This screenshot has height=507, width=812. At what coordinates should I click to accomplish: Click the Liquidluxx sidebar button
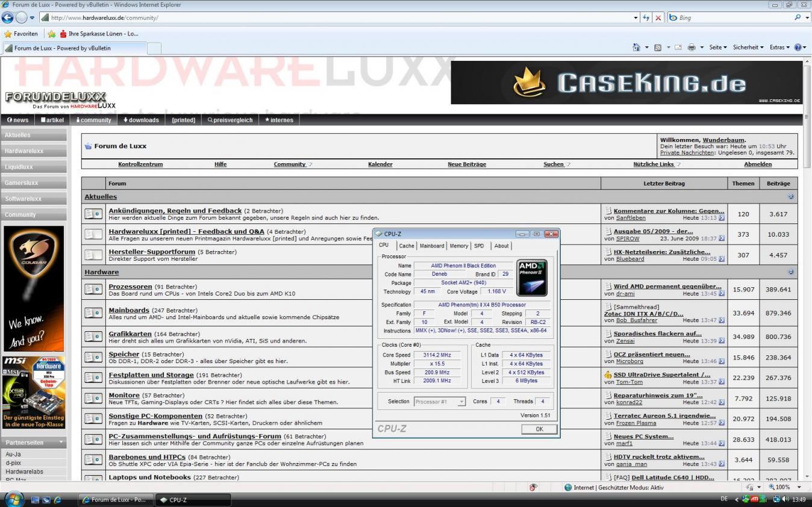tap(33, 167)
